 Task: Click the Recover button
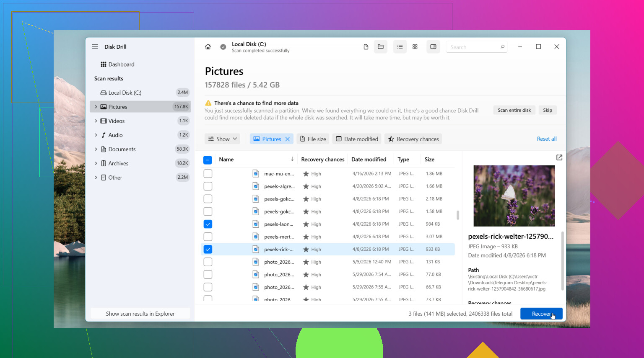pyautogui.click(x=541, y=314)
